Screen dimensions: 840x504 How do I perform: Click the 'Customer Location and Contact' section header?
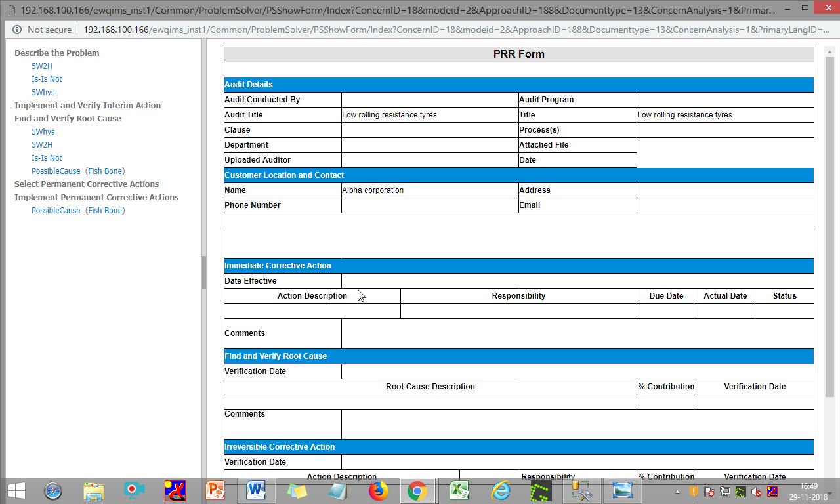click(x=518, y=175)
